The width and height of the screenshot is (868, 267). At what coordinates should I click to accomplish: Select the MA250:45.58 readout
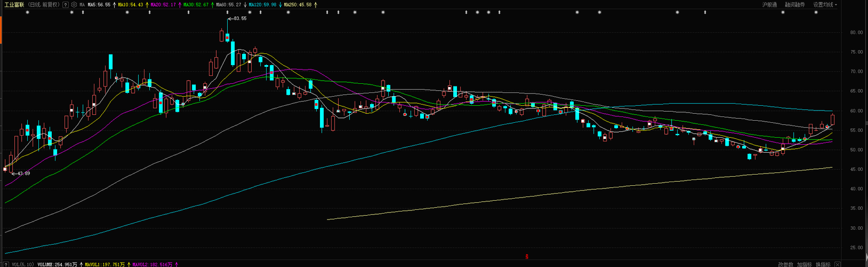[x=298, y=4]
